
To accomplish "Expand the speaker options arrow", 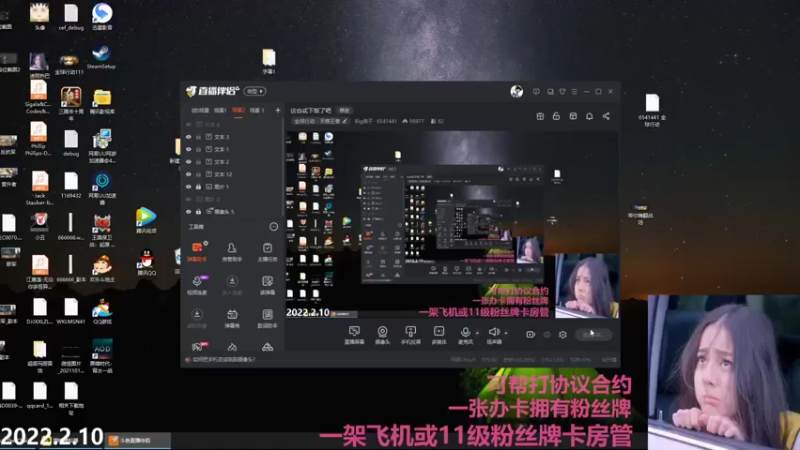I will click(x=506, y=333).
